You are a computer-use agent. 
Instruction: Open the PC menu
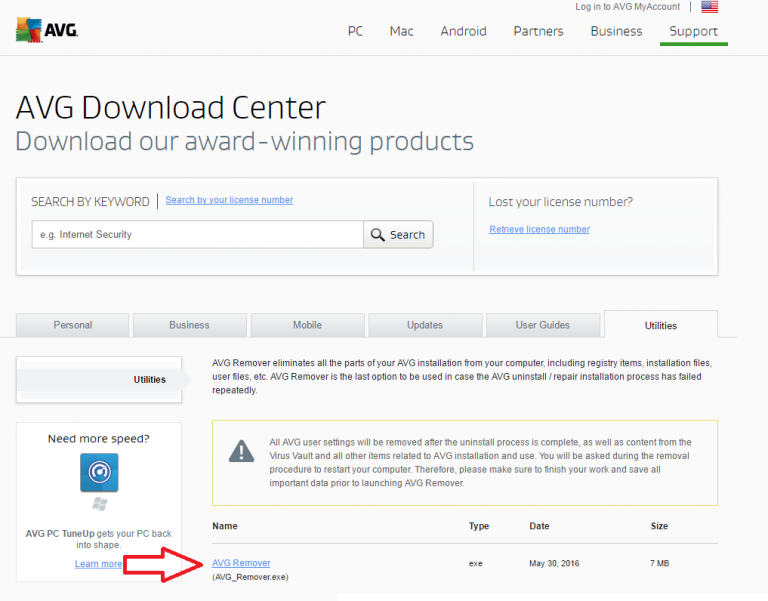tap(355, 31)
